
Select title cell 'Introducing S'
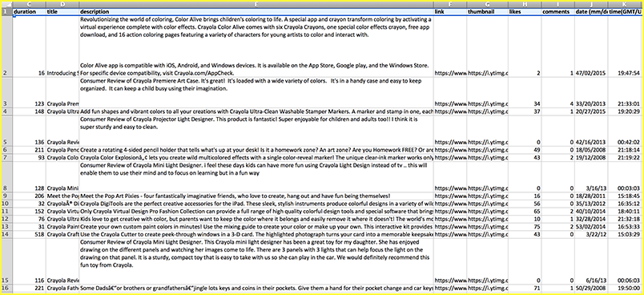(62, 46)
